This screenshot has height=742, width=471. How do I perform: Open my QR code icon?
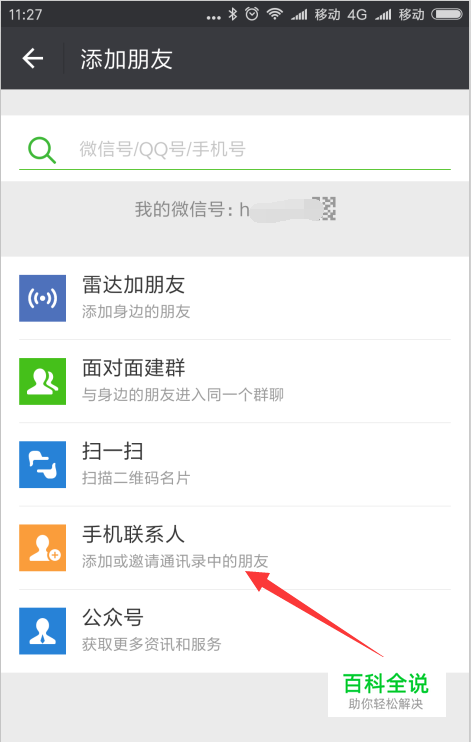click(326, 209)
